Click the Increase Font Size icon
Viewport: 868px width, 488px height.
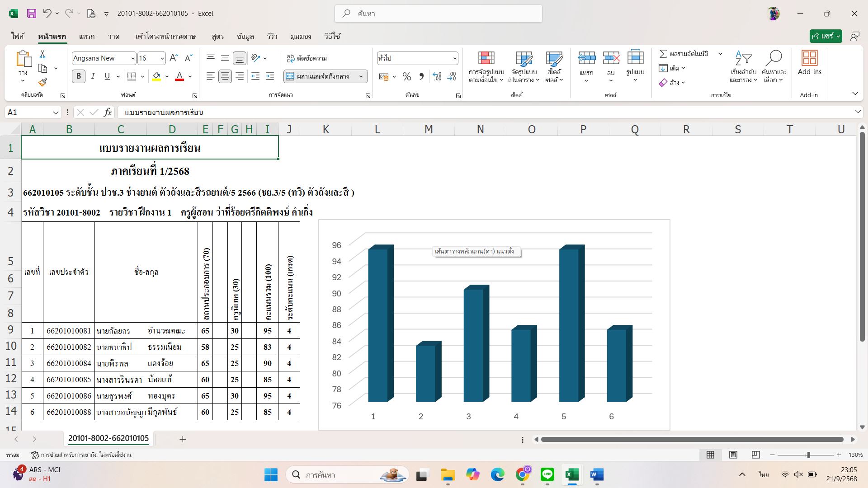pos(174,58)
